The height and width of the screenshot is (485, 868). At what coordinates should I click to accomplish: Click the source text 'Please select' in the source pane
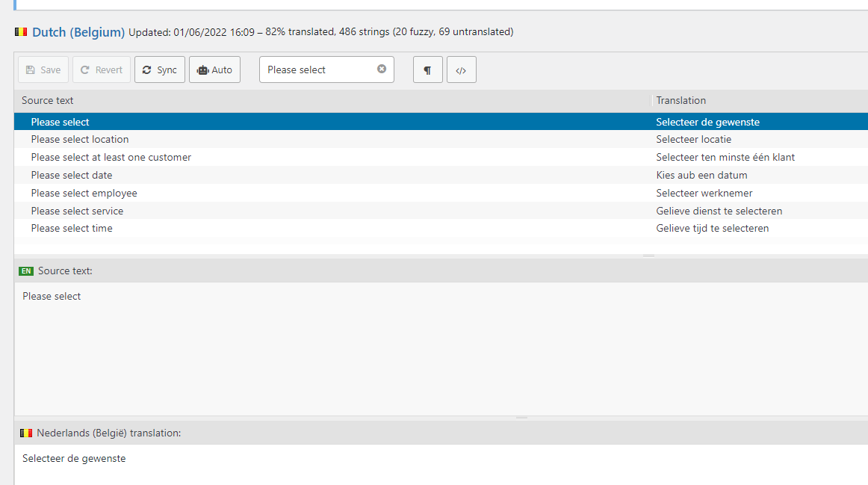coord(52,296)
